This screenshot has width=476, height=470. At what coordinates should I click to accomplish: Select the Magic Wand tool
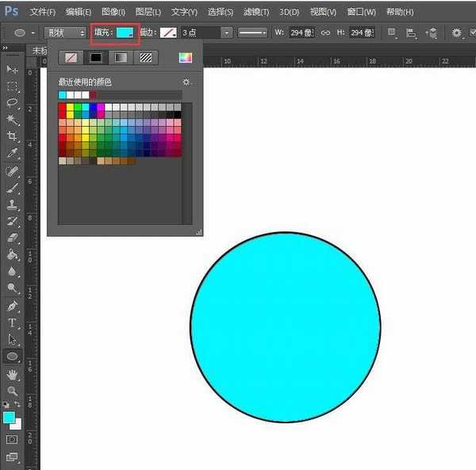13,120
